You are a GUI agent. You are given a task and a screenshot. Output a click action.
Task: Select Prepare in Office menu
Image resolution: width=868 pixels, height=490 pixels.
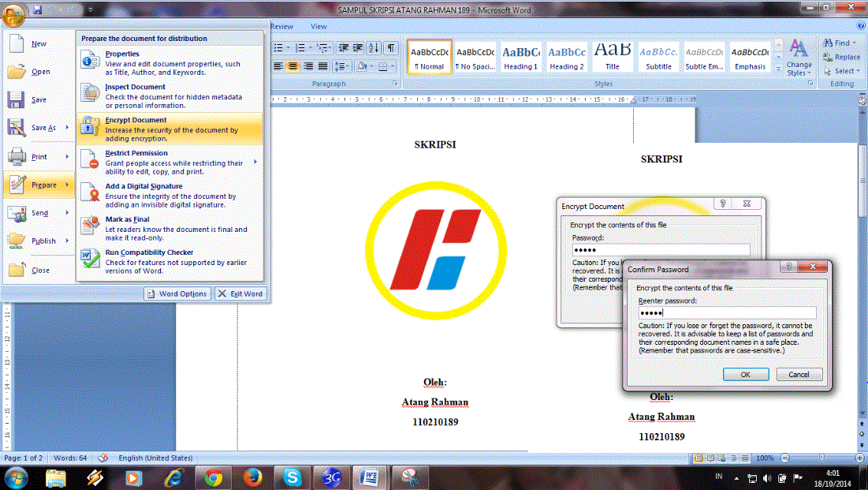[39, 185]
